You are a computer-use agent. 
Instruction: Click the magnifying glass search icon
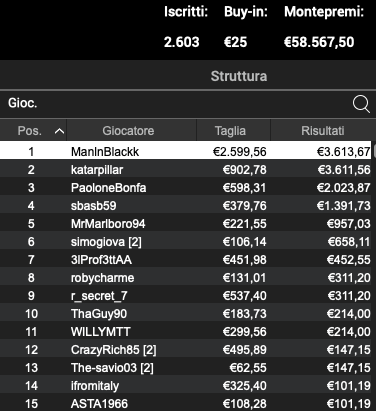click(x=361, y=104)
